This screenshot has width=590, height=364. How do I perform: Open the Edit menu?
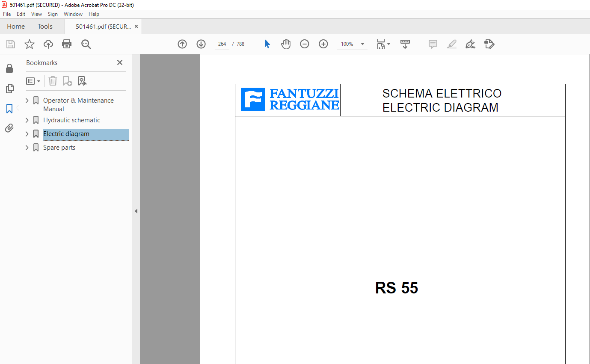tap(21, 14)
